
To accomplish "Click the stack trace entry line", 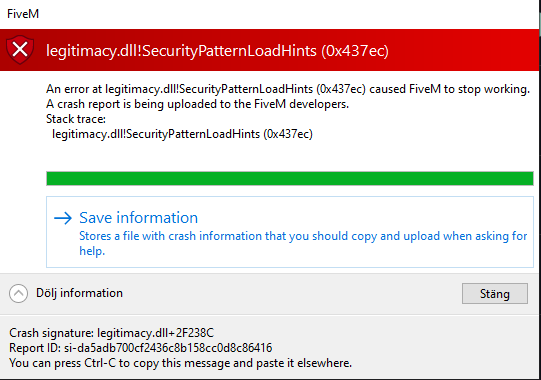I will click(x=182, y=134).
